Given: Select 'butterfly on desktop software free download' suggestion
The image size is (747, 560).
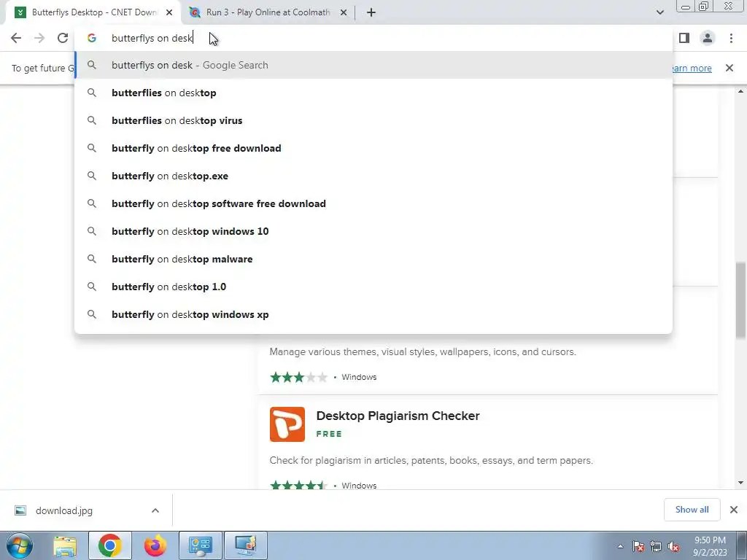Looking at the screenshot, I should pos(373,203).
